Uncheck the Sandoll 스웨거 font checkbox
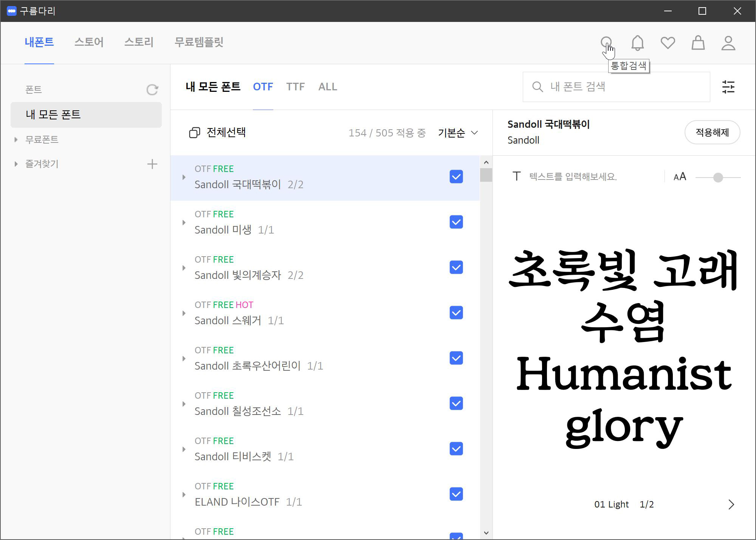Viewport: 756px width, 540px height. click(456, 313)
